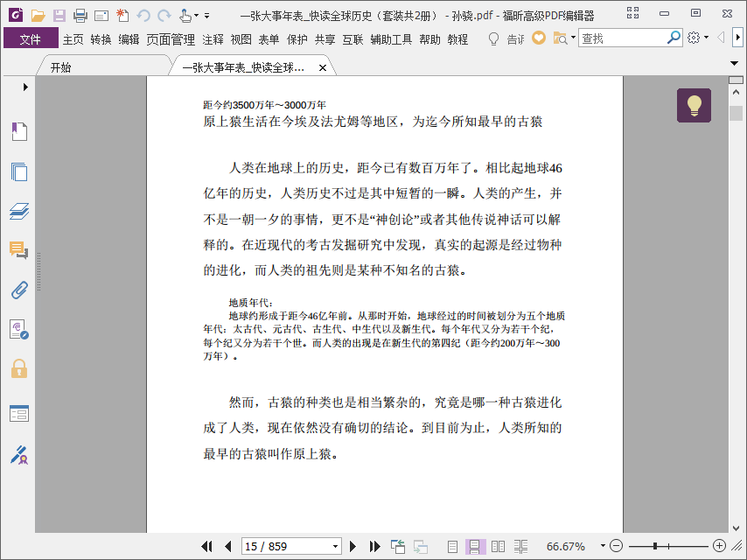Image resolution: width=747 pixels, height=560 pixels.
Task: Go to the first page
Action: (206, 546)
